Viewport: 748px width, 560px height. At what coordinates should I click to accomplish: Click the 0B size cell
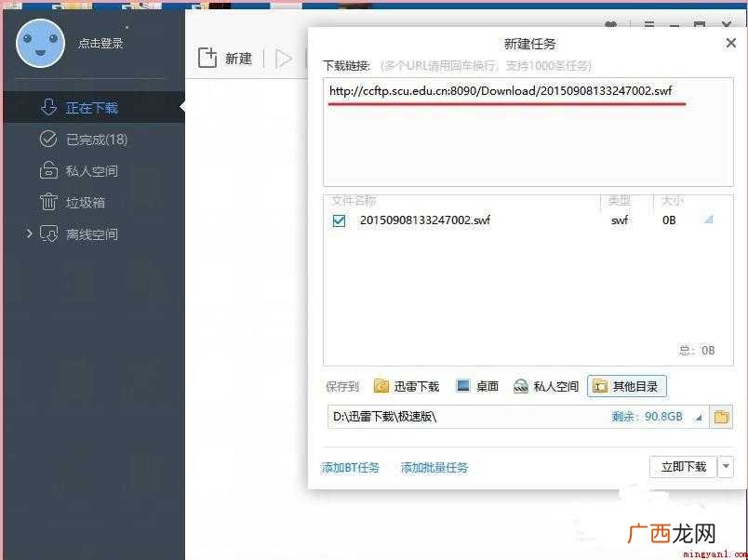point(669,220)
